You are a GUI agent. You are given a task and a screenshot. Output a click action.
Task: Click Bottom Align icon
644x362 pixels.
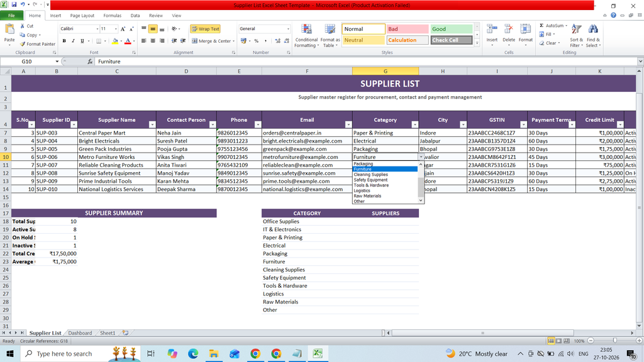point(162,29)
